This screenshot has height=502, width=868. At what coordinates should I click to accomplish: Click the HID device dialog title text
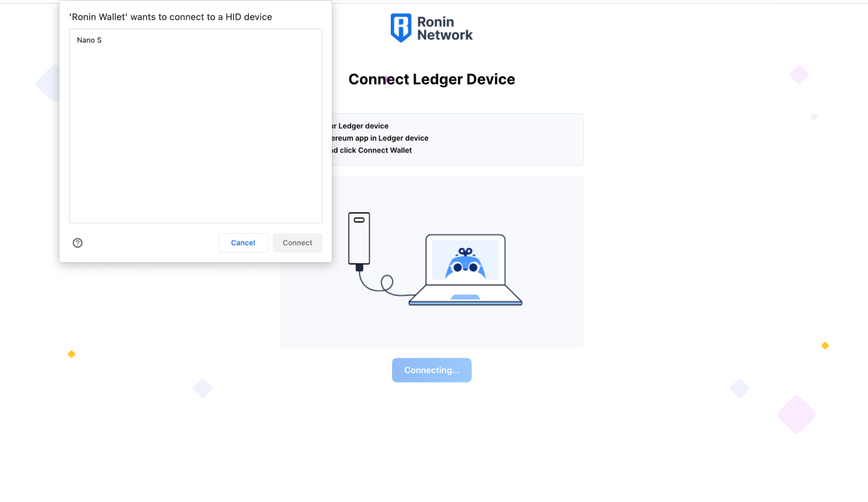tap(171, 17)
